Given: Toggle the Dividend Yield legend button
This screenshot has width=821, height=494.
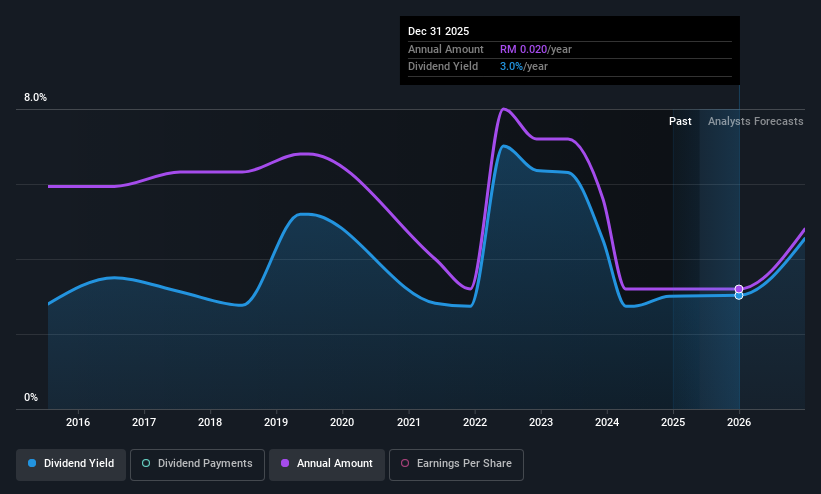Looking at the screenshot, I should (71, 464).
